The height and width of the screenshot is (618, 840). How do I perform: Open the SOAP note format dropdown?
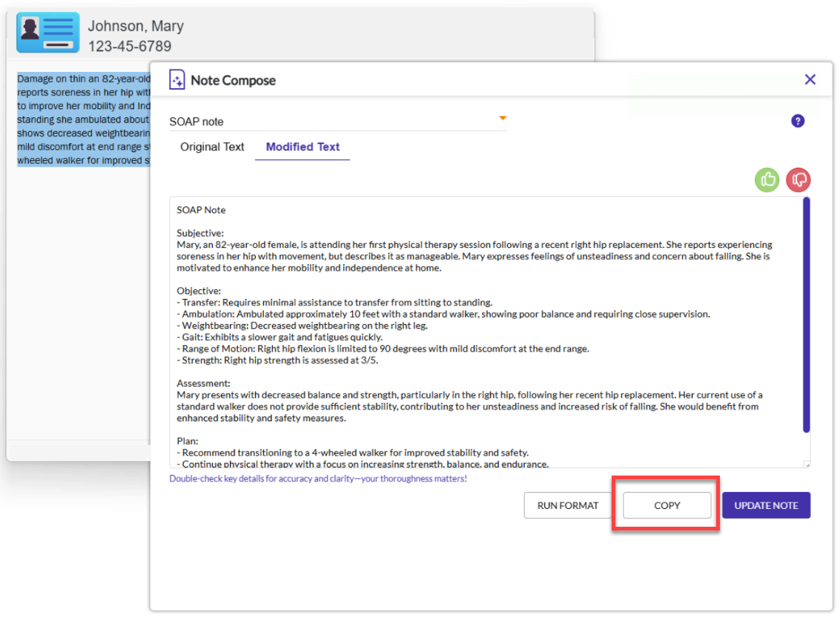pyautogui.click(x=337, y=121)
